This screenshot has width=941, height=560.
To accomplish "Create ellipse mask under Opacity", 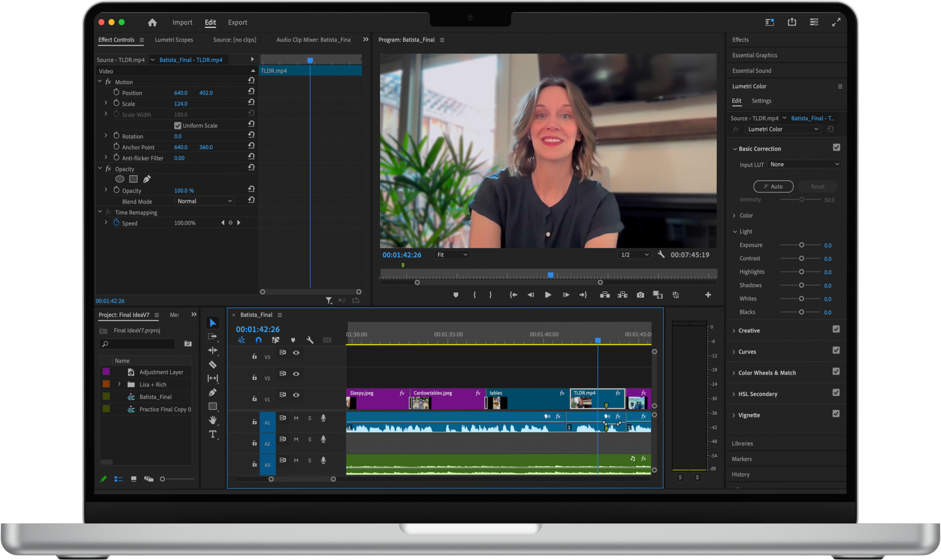I will [120, 179].
